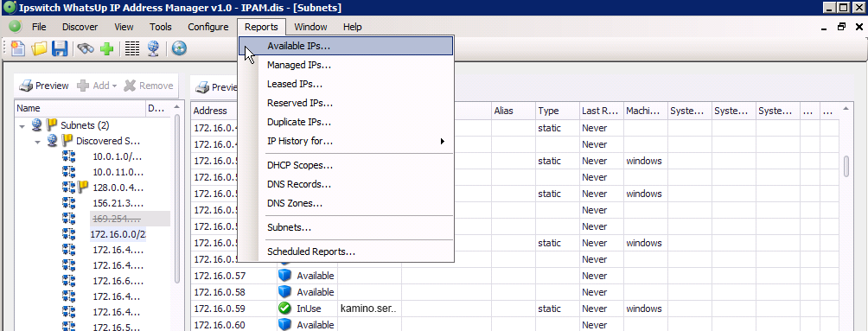The image size is (868, 331).
Task: Click the globe icon beside Subnets (2)
Action: point(36,125)
